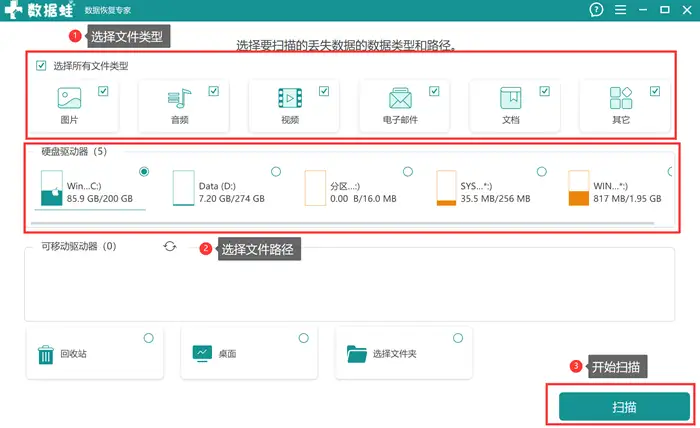Click the 桌面 desktop monitor icon

click(x=202, y=353)
